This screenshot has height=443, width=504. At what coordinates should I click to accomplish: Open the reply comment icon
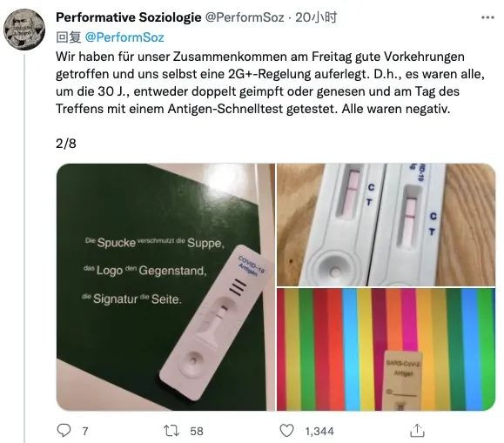[64, 430]
